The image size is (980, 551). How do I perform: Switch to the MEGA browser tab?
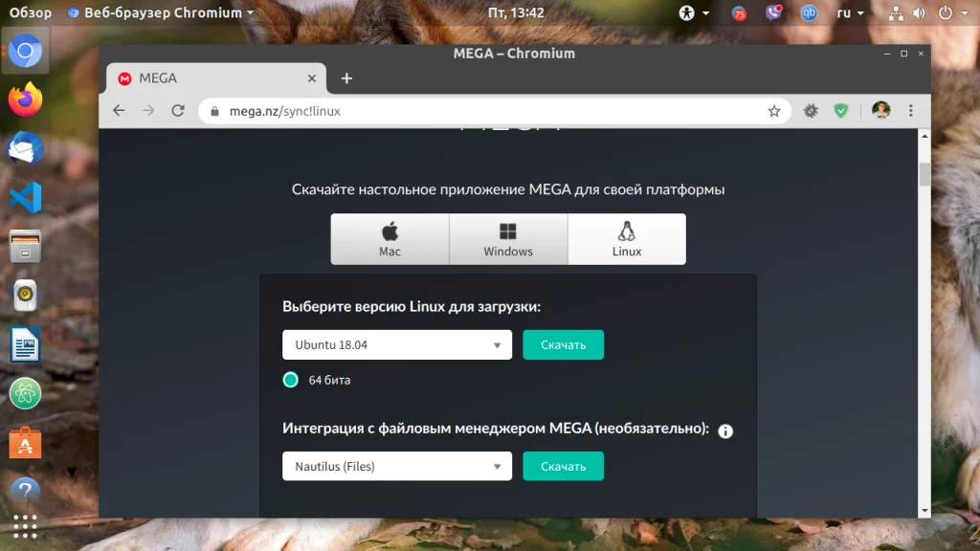(x=215, y=78)
